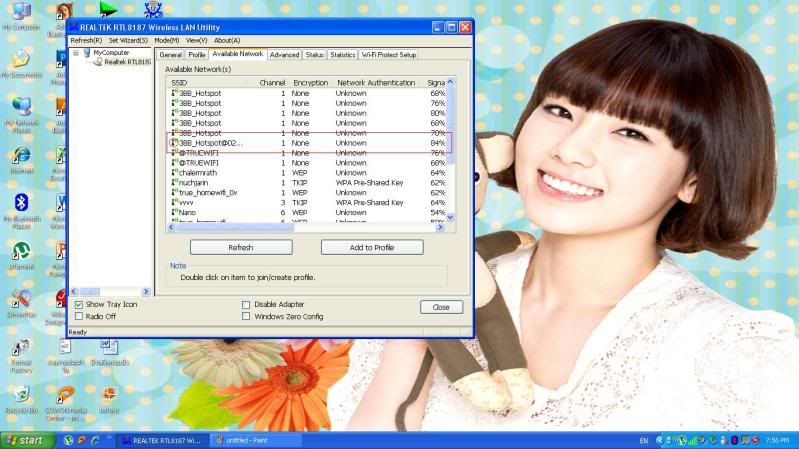Click the Realtek RTL8187 adapter tree icon
The image size is (799, 449).
[x=97, y=62]
